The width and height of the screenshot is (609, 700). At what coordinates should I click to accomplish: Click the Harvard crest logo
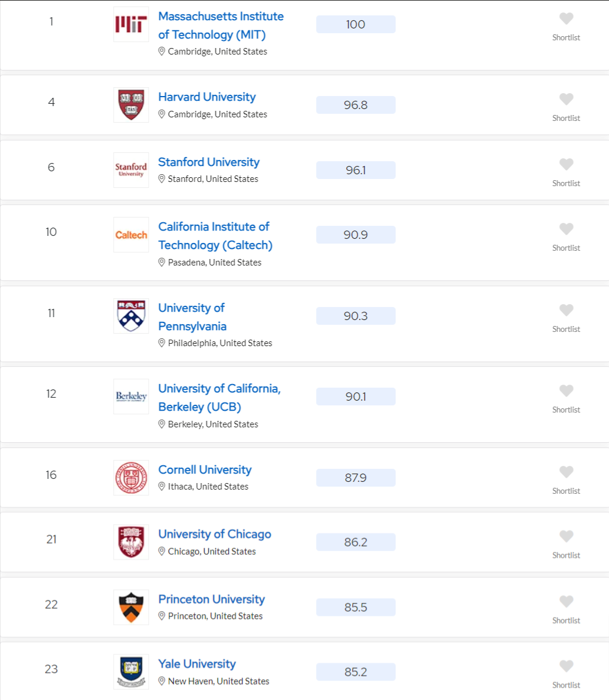pyautogui.click(x=131, y=105)
